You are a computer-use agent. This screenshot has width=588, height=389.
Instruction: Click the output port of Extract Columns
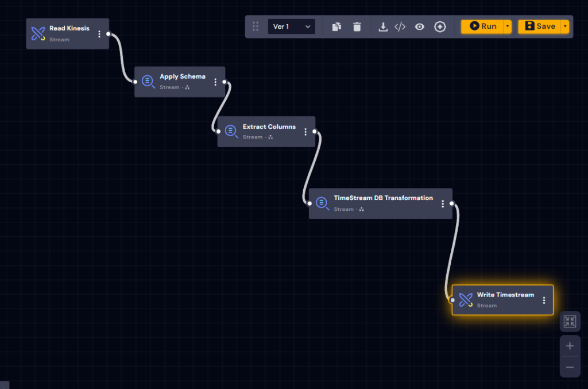314,131
